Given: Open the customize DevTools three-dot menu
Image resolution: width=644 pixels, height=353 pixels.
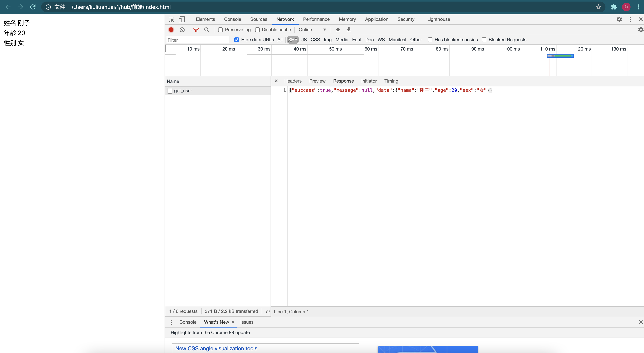Looking at the screenshot, I should pyautogui.click(x=630, y=19).
